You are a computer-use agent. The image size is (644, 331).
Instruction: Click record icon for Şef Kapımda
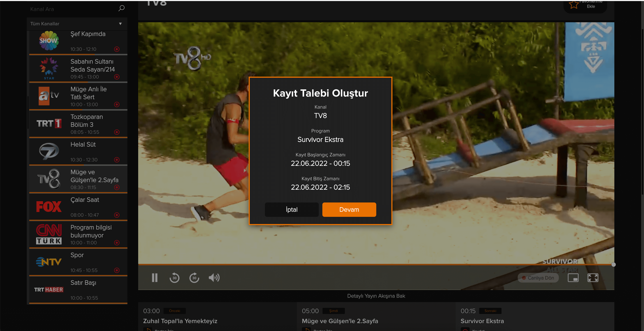click(117, 49)
